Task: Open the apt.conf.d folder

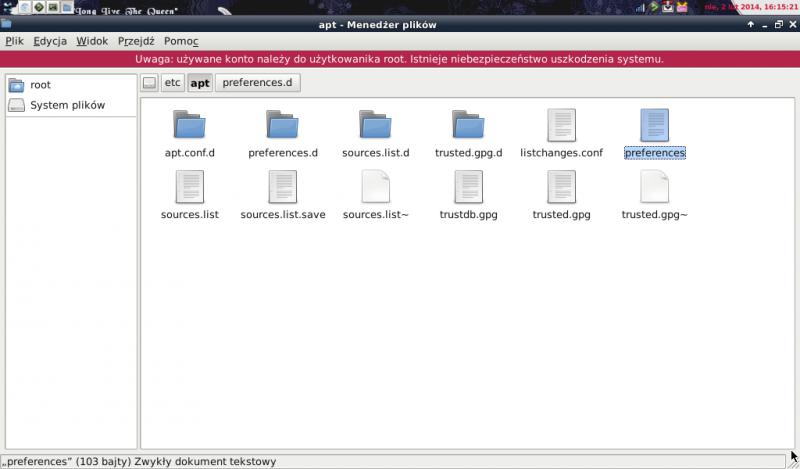Action: pyautogui.click(x=189, y=126)
